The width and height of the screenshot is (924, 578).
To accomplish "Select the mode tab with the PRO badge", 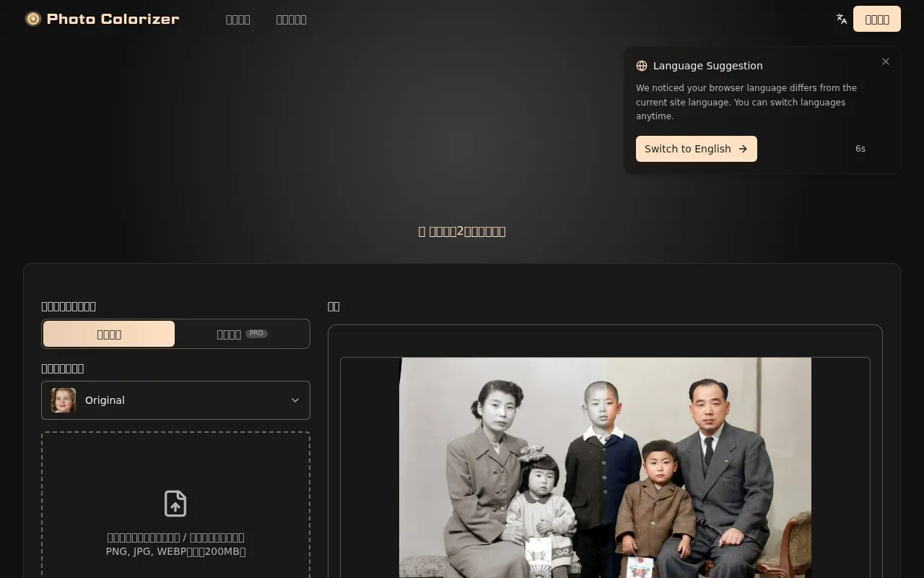I will pyautogui.click(x=243, y=334).
